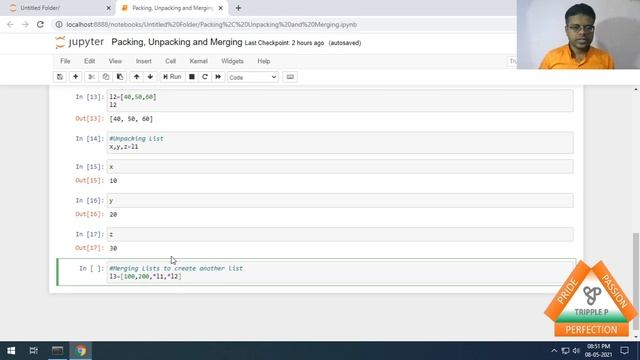Click the Merging Lists code cell

click(x=340, y=272)
